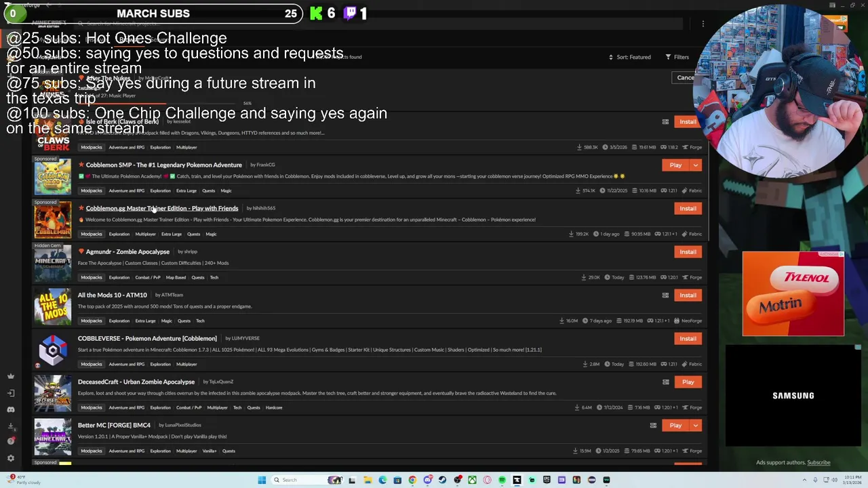Click Magic tag on Cobblemon SMP row

click(x=226, y=191)
